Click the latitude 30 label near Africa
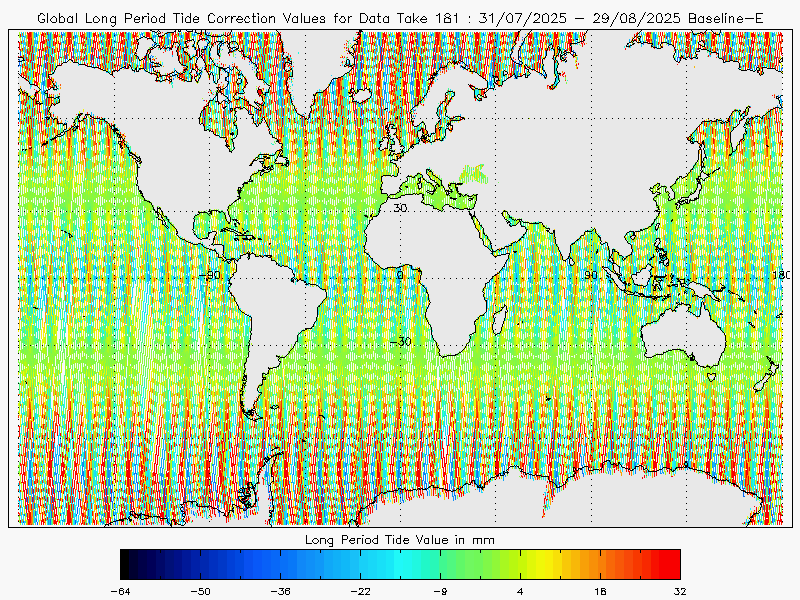Viewport: 800px width, 600px height. (399, 208)
